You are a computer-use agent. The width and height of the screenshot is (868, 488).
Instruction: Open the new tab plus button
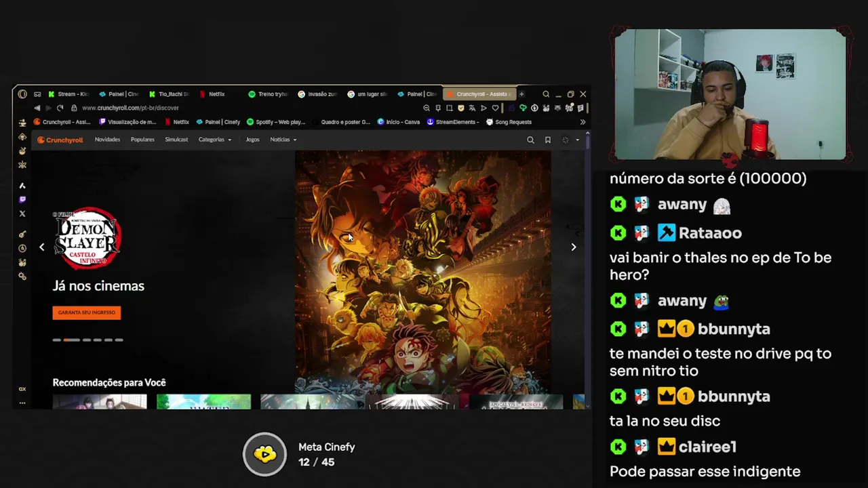(521, 94)
